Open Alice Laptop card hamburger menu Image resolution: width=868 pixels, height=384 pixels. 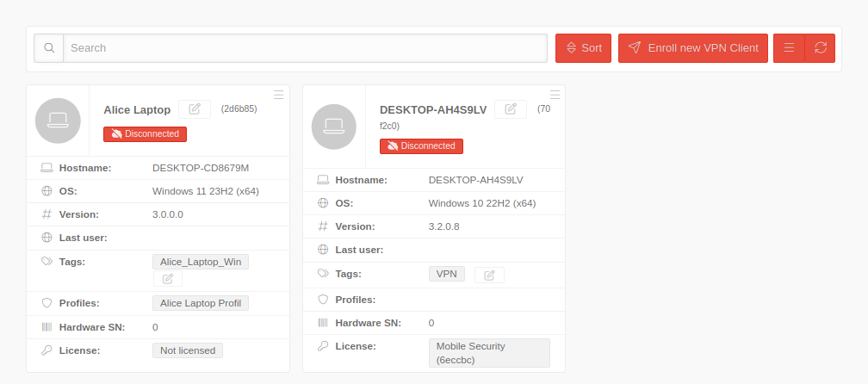(279, 94)
